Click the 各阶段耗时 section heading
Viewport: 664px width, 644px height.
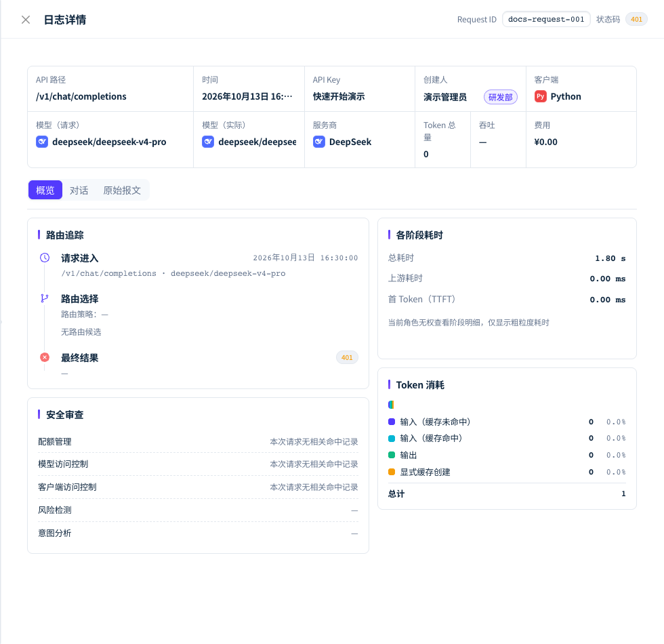(419, 235)
